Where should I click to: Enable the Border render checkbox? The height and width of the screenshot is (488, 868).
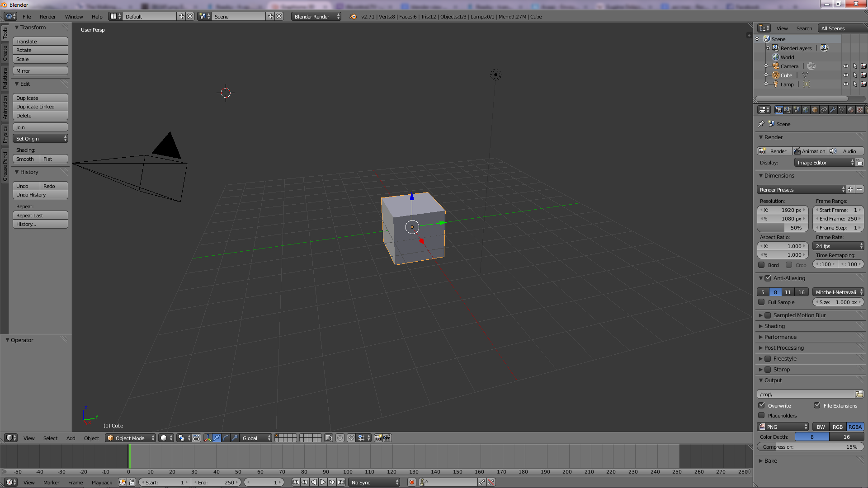tap(761, 265)
